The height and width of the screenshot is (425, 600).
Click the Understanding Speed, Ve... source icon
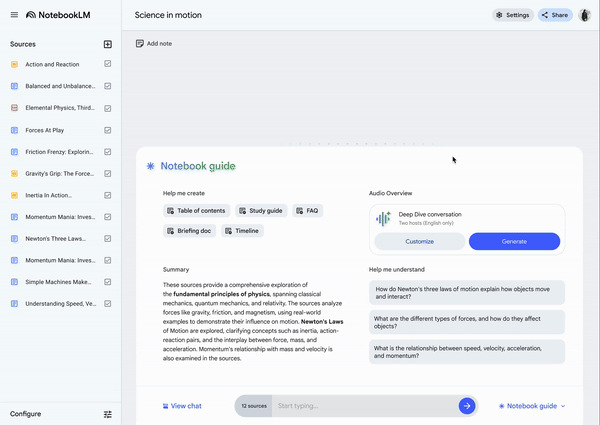pyautogui.click(x=14, y=304)
